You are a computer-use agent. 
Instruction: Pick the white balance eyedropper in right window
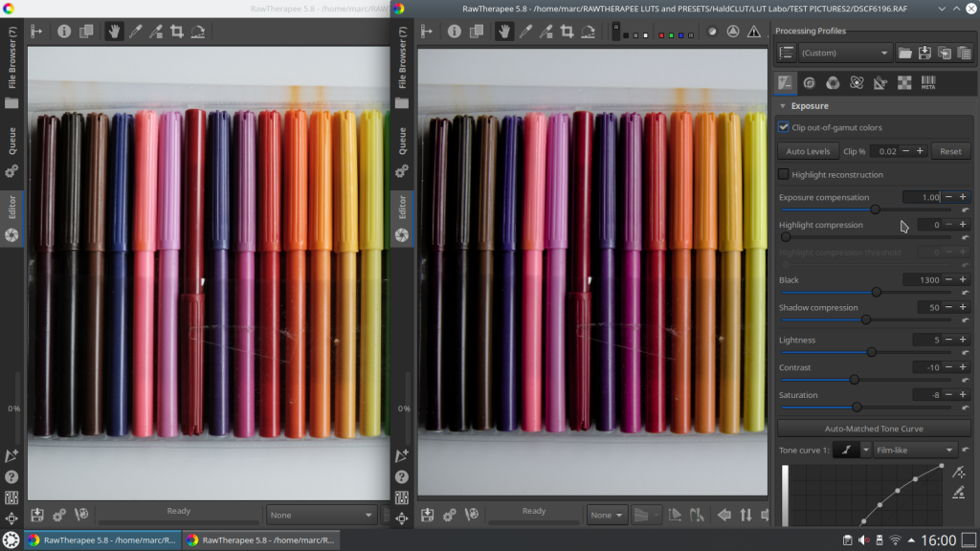[525, 32]
